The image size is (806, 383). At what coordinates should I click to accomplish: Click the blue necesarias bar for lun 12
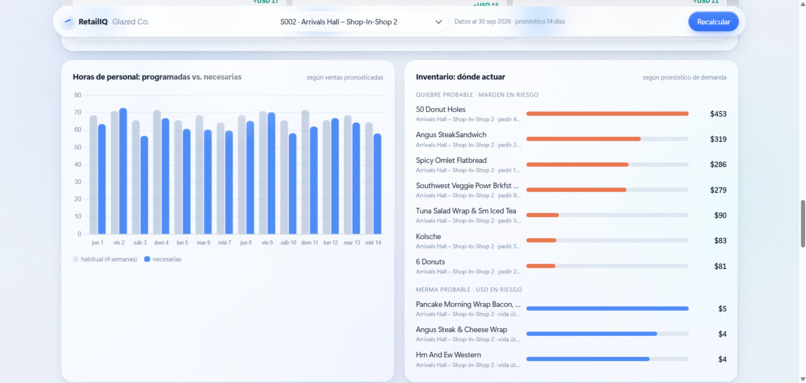(x=335, y=176)
